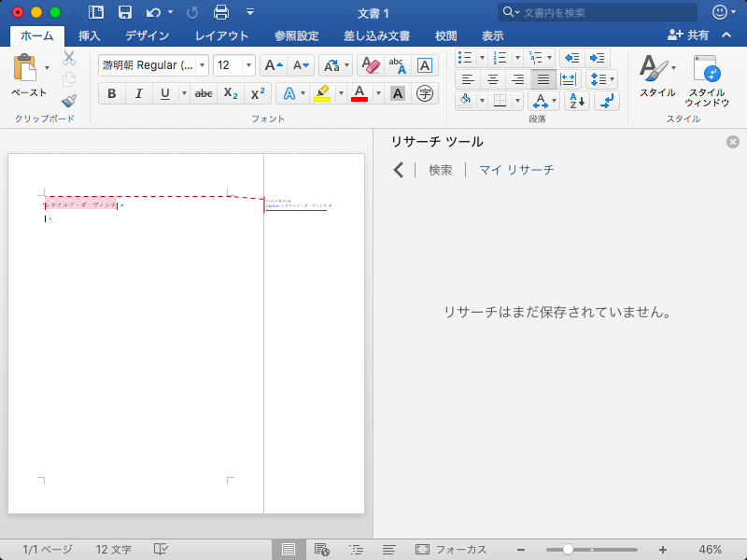Viewport: 747px width, 560px height.
Task: Print the document
Action: (221, 12)
